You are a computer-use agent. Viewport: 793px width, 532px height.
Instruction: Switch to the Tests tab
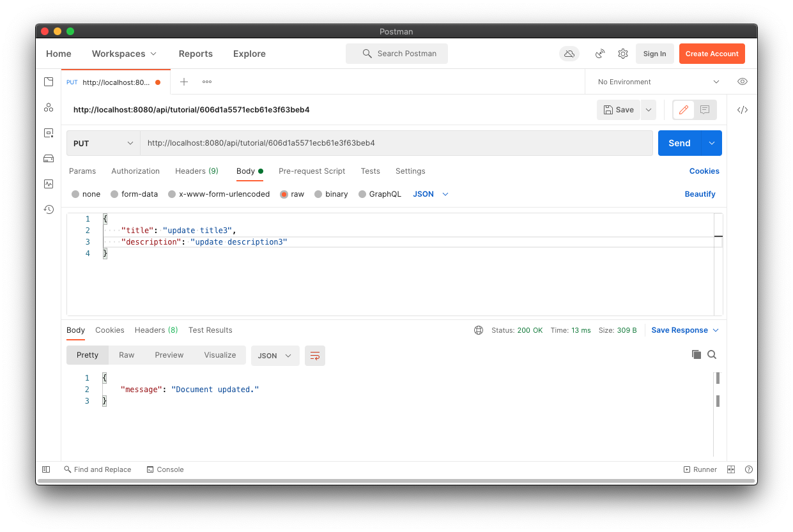(x=371, y=171)
